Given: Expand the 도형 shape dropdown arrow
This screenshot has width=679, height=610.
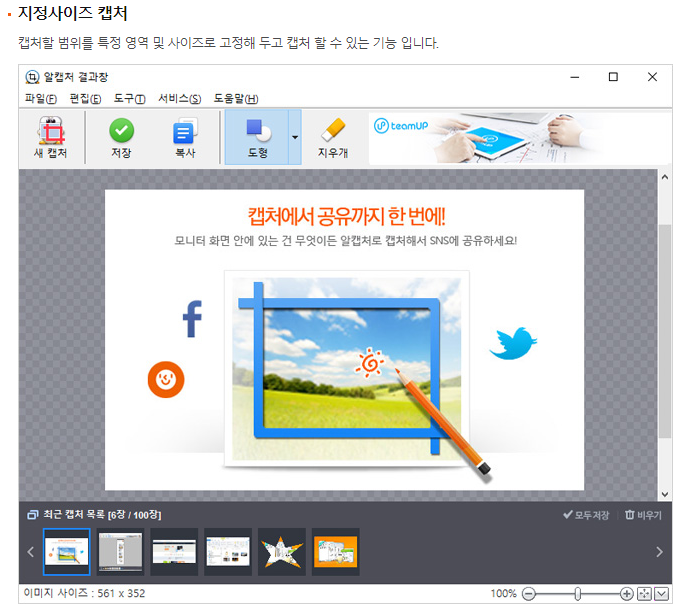Looking at the screenshot, I should point(295,137).
